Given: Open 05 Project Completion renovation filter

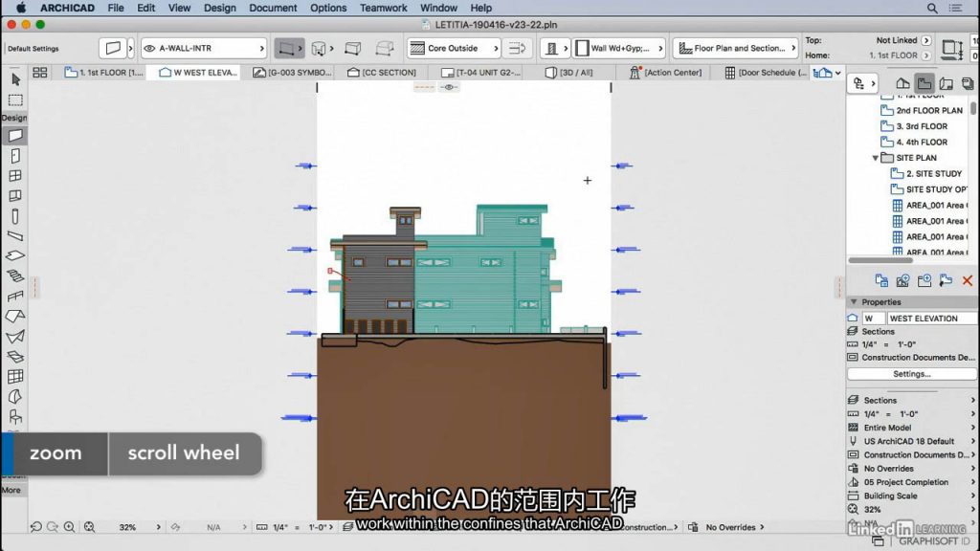Looking at the screenshot, I should 913,482.
